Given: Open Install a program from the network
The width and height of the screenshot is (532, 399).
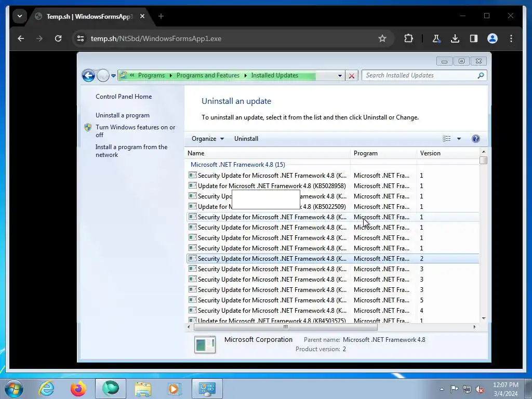Looking at the screenshot, I should 131,151.
